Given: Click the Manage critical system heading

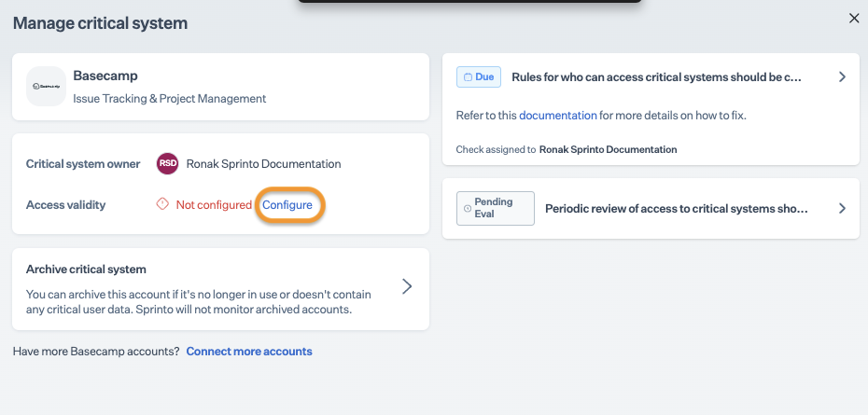Looking at the screenshot, I should coord(100,23).
